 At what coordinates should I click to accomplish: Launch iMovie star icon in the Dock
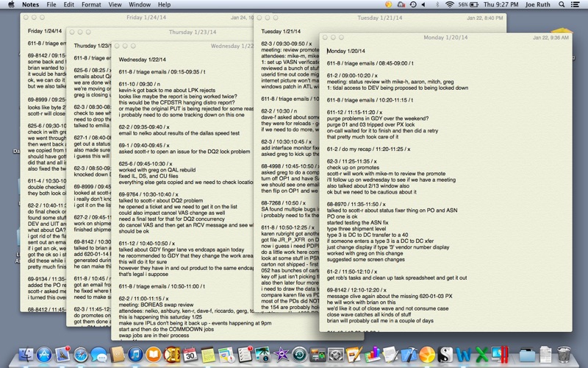(281, 355)
